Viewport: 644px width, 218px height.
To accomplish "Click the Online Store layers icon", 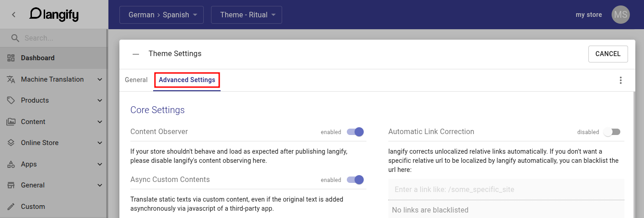I will (11, 143).
